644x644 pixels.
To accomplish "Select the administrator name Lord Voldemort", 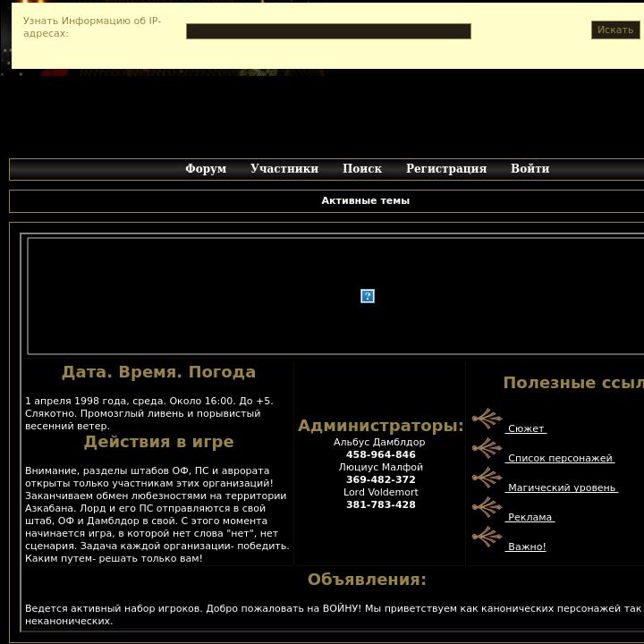I will click(381, 493).
